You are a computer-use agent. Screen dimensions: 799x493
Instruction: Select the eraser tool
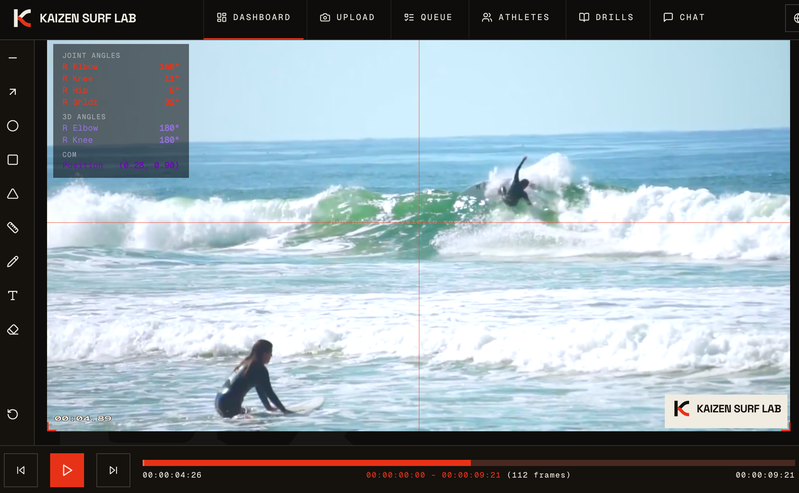click(13, 330)
